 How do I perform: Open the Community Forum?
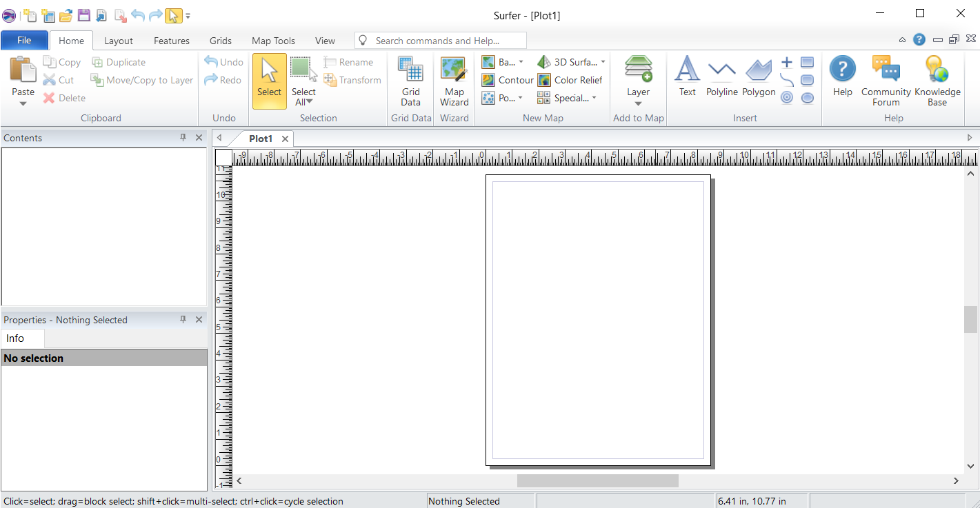coord(886,81)
